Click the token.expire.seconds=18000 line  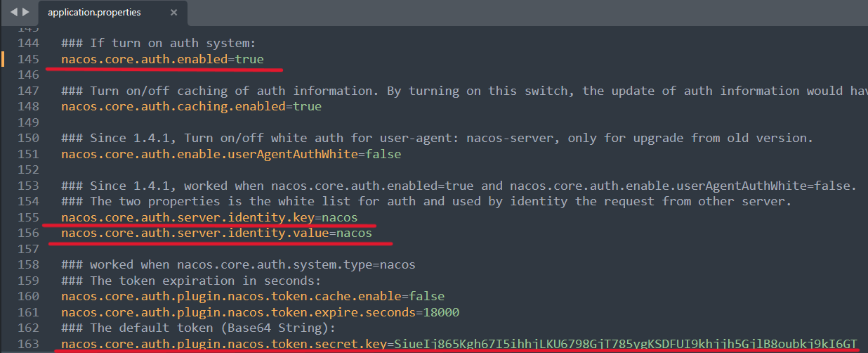(x=260, y=312)
